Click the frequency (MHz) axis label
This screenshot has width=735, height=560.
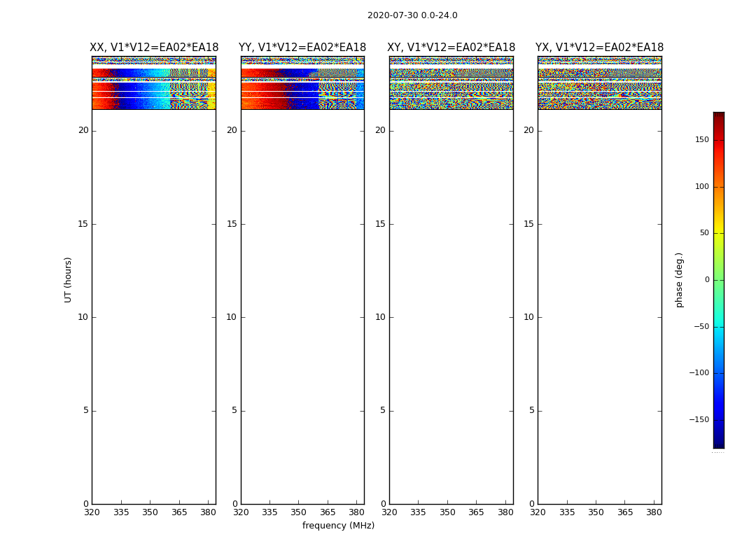pyautogui.click(x=338, y=526)
